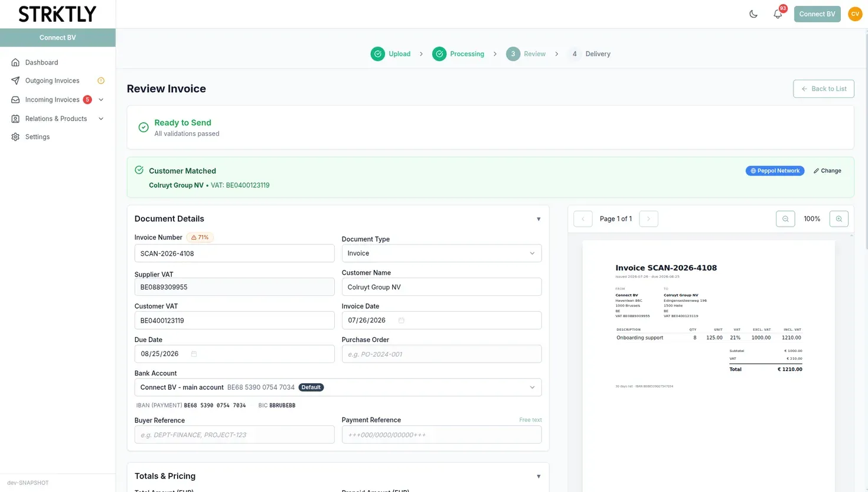Open the Document Type dropdown
The image size is (868, 492).
[442, 253]
